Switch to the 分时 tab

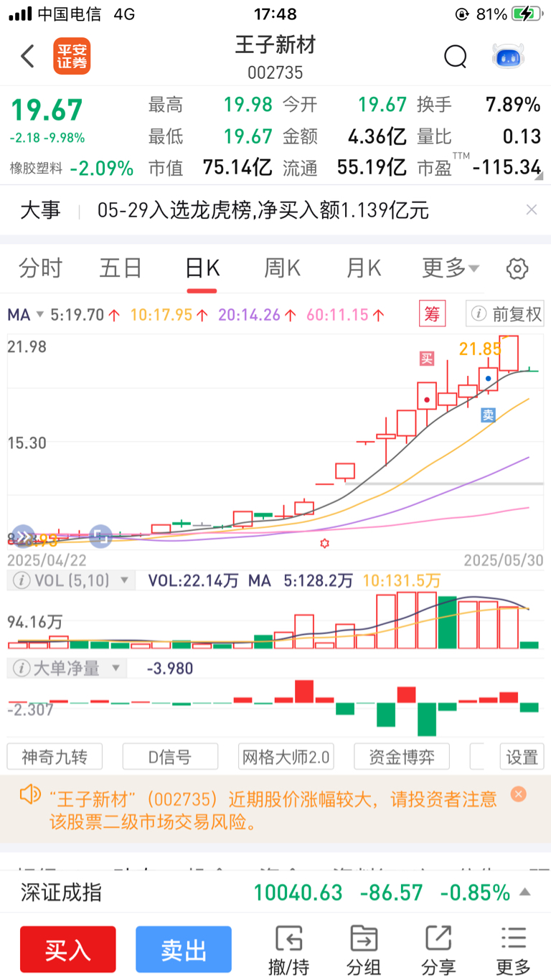coord(41,268)
